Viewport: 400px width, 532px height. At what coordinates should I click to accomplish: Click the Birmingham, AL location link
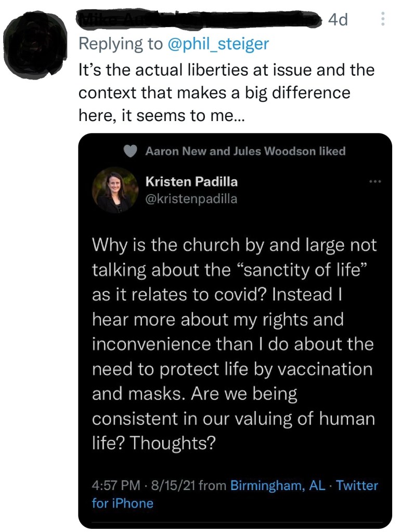(278, 485)
